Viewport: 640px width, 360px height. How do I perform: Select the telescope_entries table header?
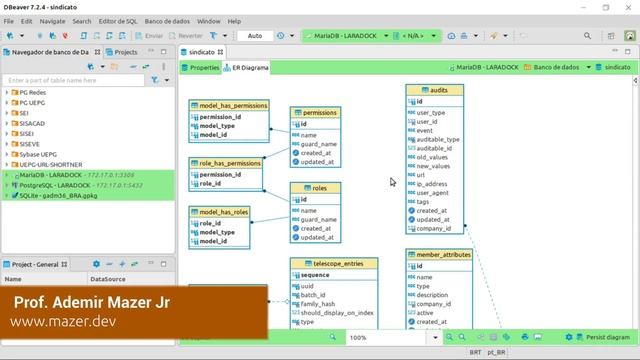[x=334, y=264]
